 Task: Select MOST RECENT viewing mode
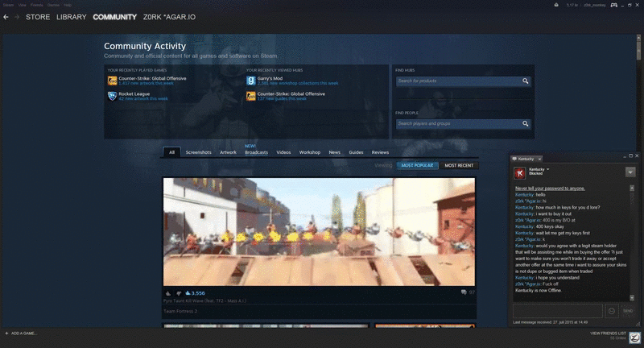459,166
